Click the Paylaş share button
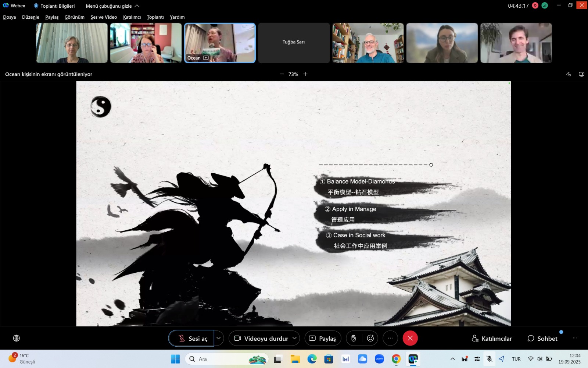Viewport: 588px width, 368px height. click(x=323, y=338)
